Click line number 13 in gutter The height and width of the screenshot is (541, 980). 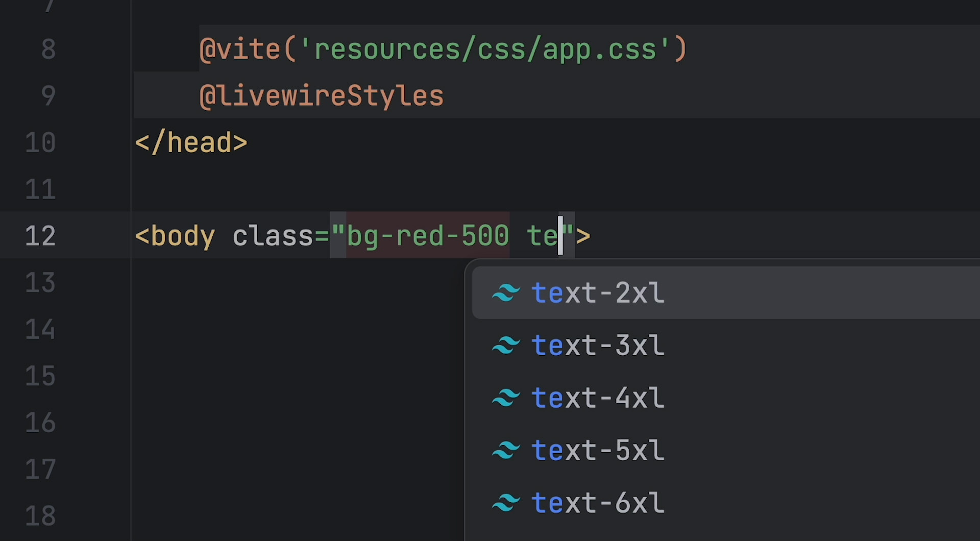tap(40, 283)
